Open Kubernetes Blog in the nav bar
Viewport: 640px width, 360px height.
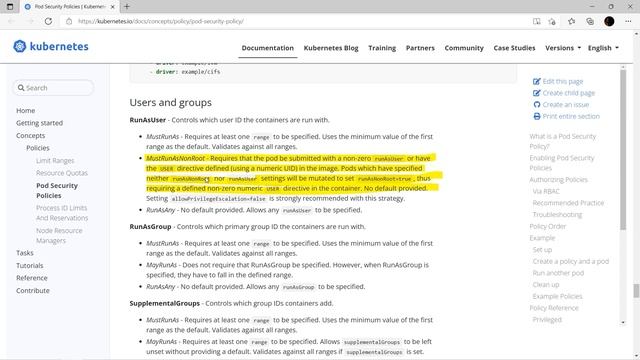(331, 48)
